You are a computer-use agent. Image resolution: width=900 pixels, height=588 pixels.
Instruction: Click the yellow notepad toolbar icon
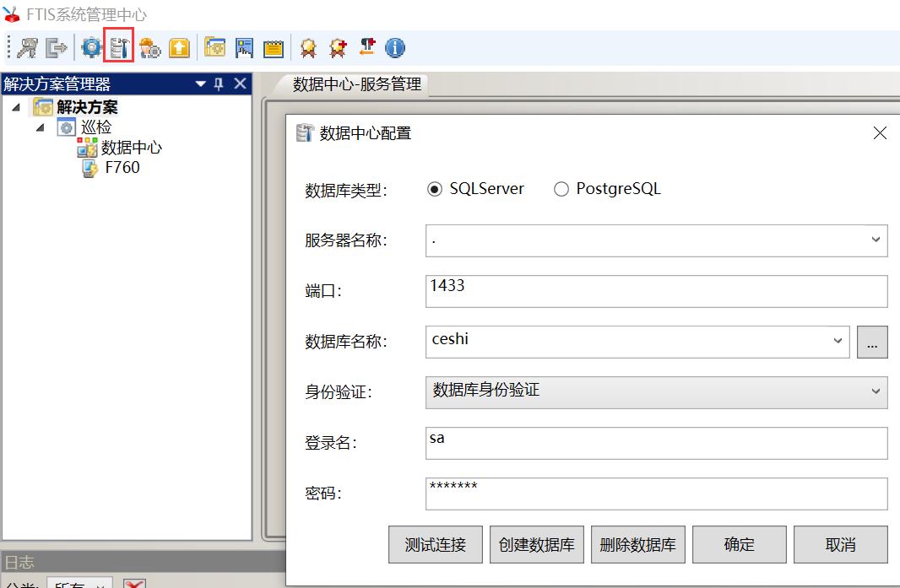point(273,48)
